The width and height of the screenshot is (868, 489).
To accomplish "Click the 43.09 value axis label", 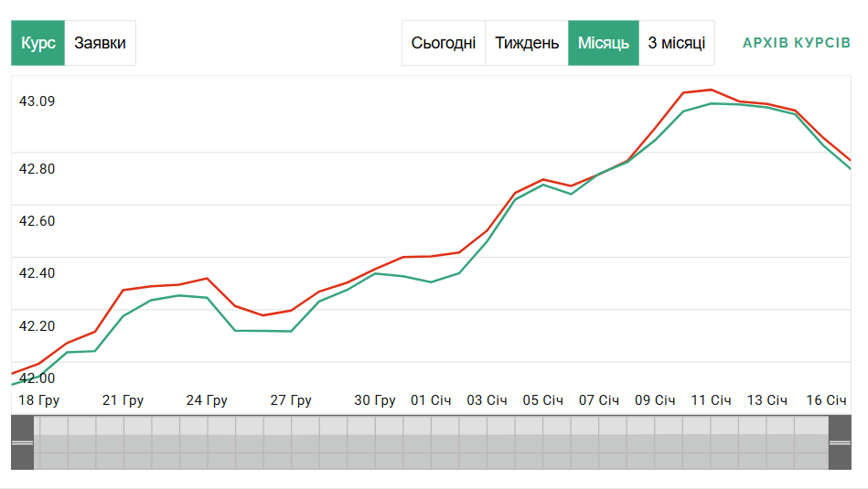I will click(x=38, y=101).
